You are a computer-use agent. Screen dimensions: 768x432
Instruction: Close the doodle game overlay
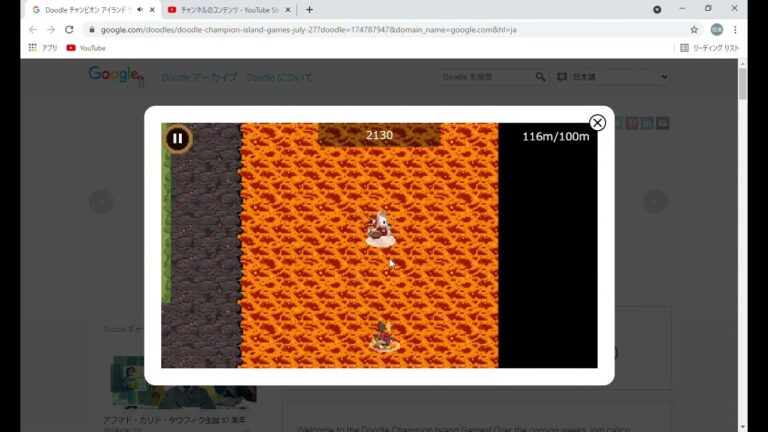pyautogui.click(x=597, y=123)
